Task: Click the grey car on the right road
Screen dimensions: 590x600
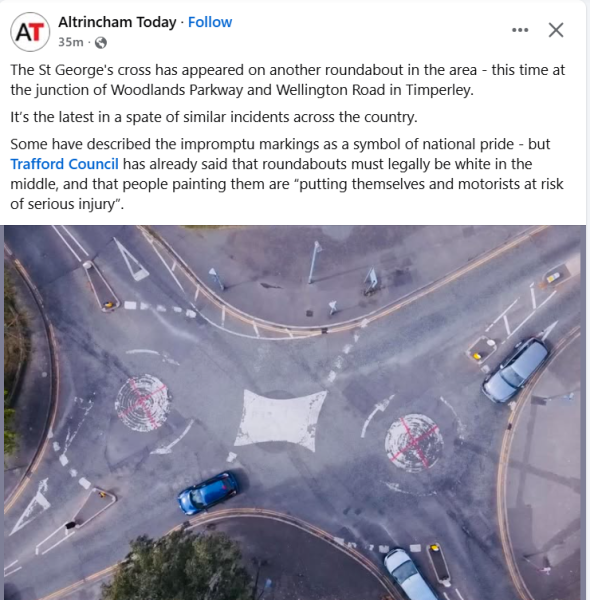Action: click(x=515, y=370)
